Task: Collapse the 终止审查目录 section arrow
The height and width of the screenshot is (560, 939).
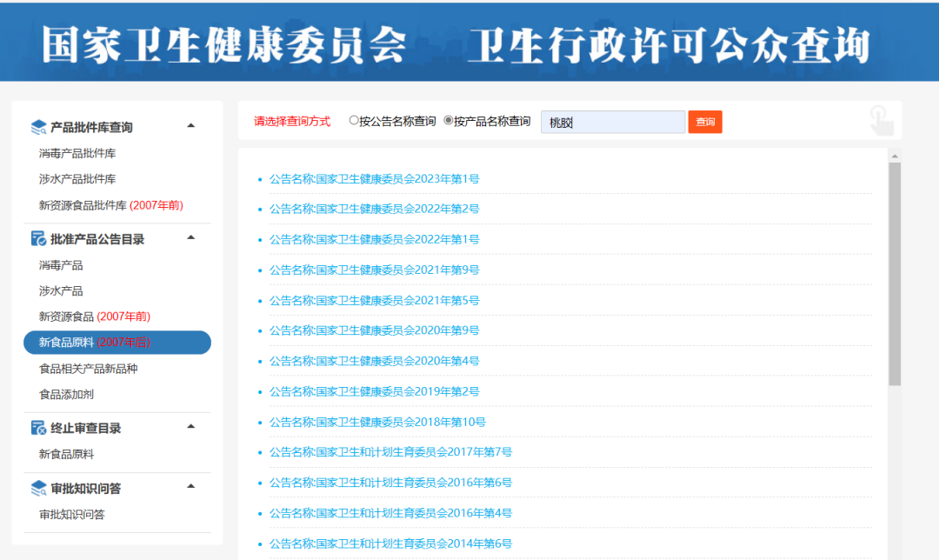Action: [191, 426]
